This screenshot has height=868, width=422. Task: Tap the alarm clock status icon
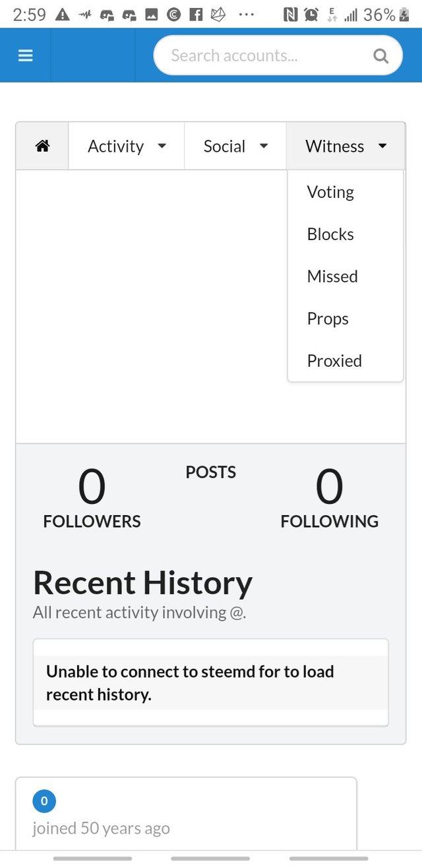tap(311, 15)
